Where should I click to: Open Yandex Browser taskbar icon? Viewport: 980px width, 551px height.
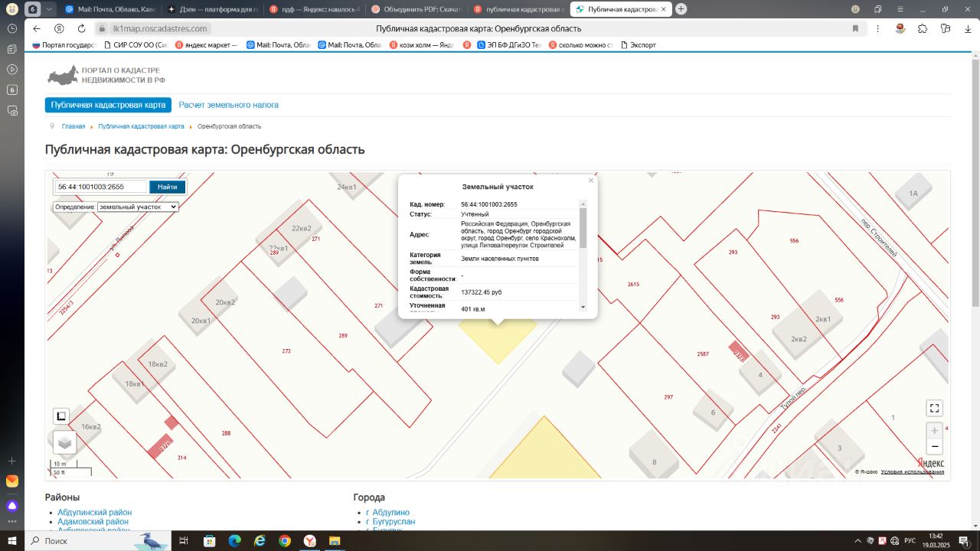(310, 540)
